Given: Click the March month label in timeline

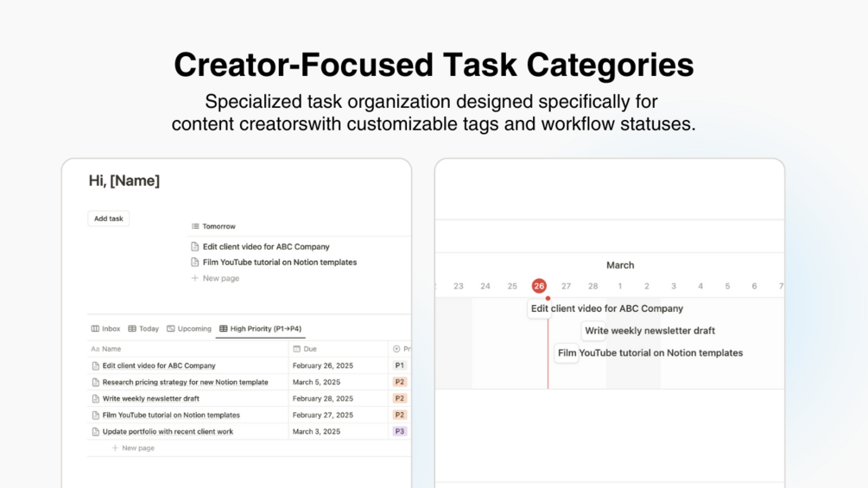Looking at the screenshot, I should pyautogui.click(x=620, y=265).
